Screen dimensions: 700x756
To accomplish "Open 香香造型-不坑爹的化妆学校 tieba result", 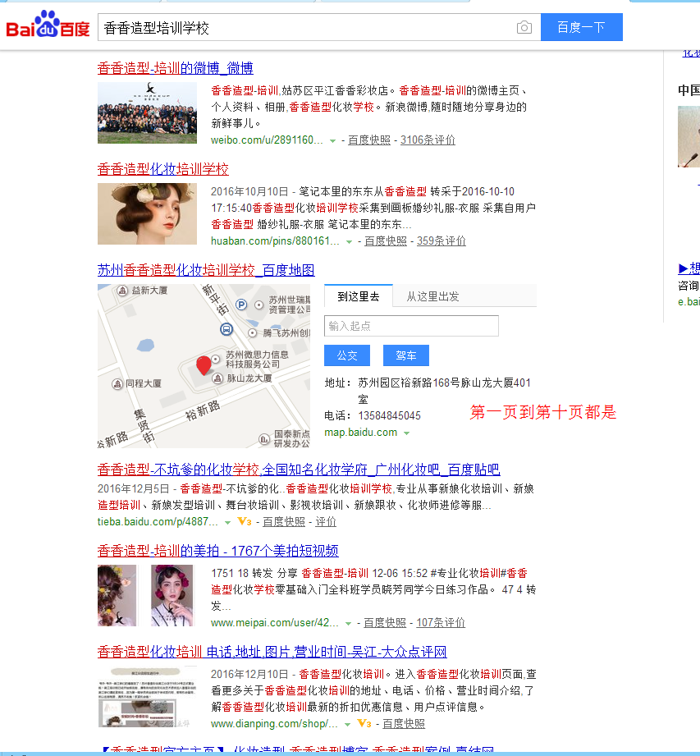I will tap(299, 470).
